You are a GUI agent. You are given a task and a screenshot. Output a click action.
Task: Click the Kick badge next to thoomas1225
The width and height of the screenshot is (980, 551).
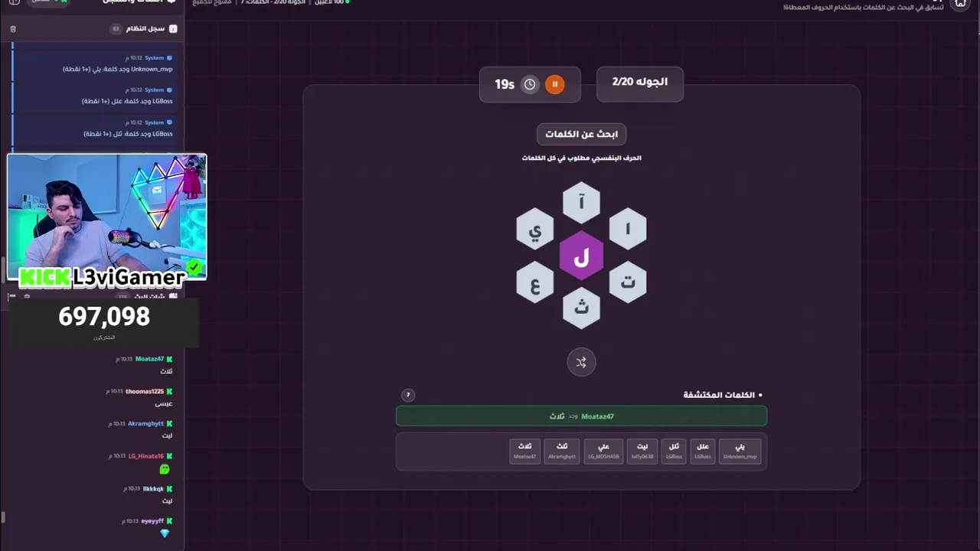pos(170,391)
